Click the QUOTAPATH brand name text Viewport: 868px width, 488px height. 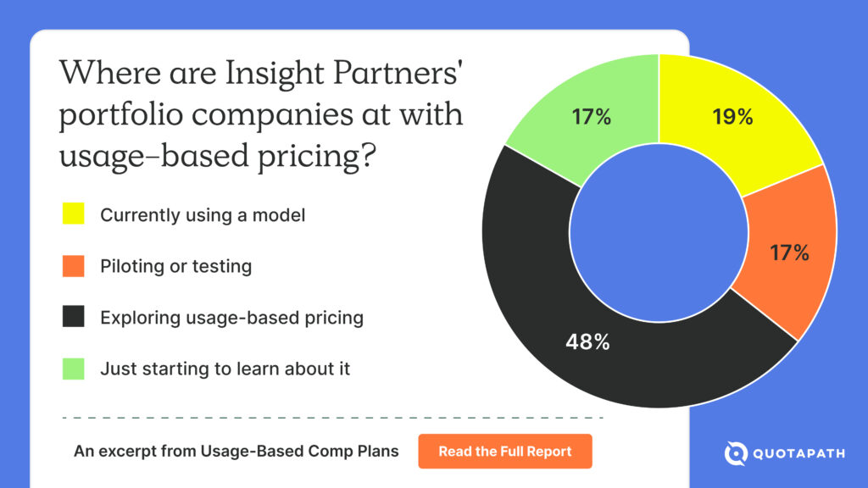click(x=798, y=454)
